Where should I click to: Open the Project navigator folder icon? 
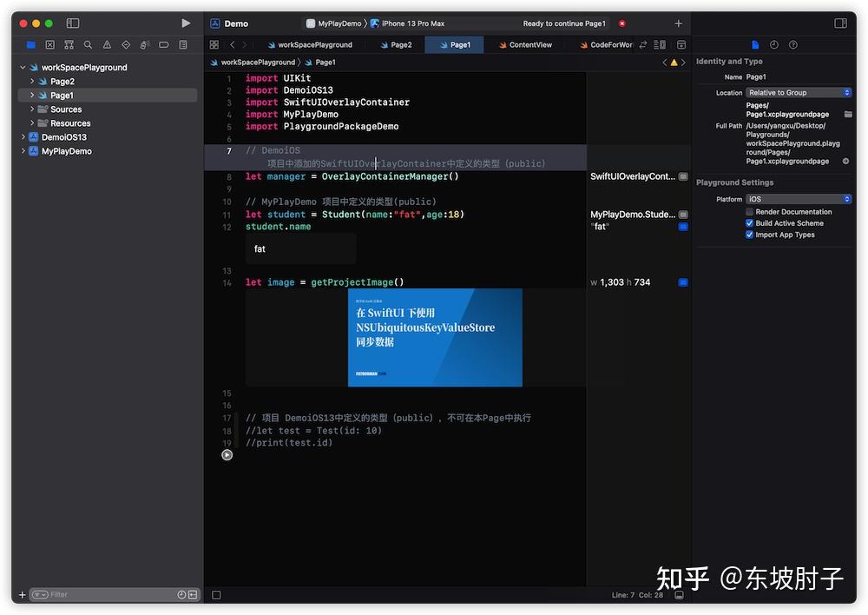(31, 45)
